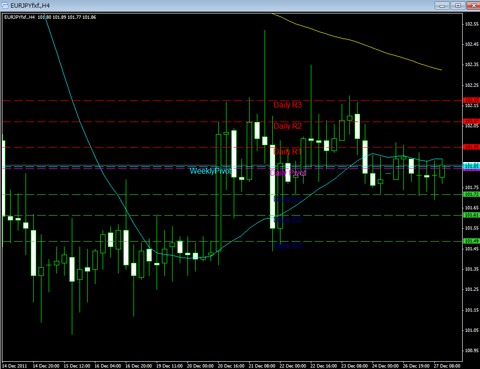This screenshot has width=480, height=369.
Task: Click the 27 Dec 08:00 time label
Action: pos(447,366)
